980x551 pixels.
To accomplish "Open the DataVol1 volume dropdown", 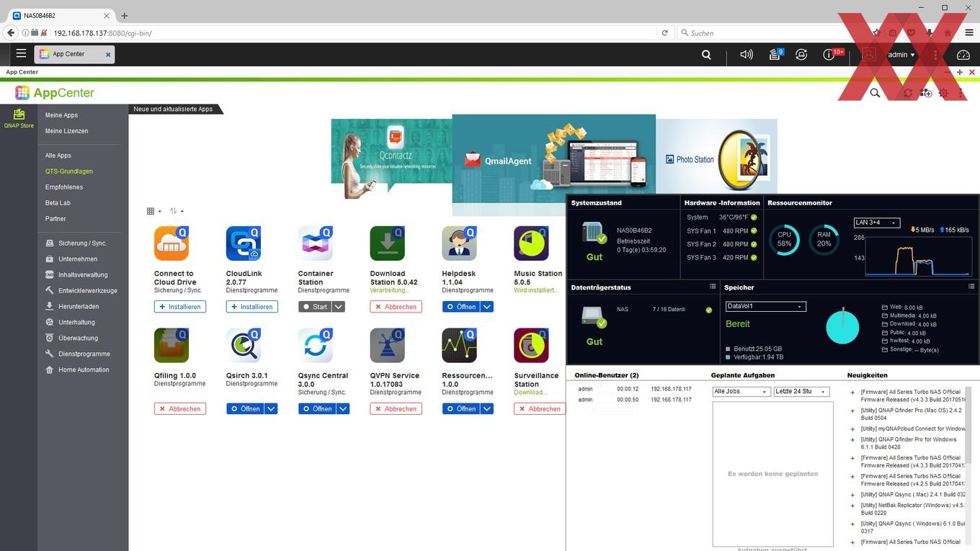I will pos(765,306).
